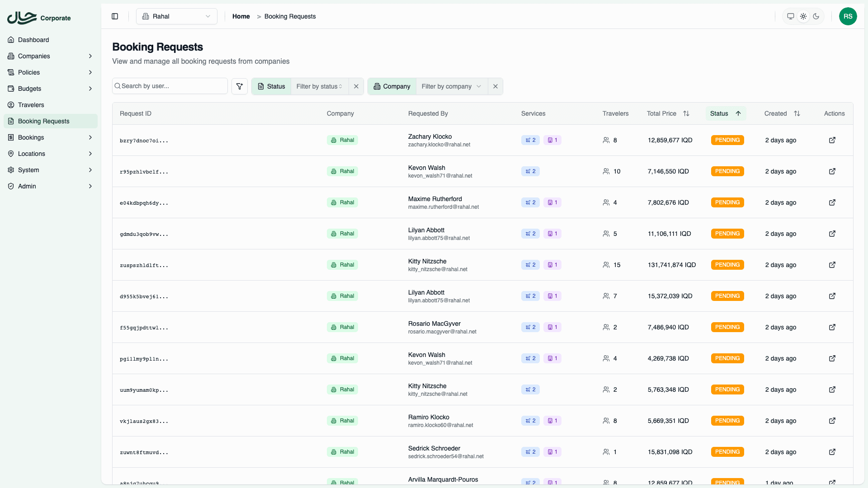Click the RS user avatar
The image size is (868, 488).
pyautogui.click(x=848, y=16)
